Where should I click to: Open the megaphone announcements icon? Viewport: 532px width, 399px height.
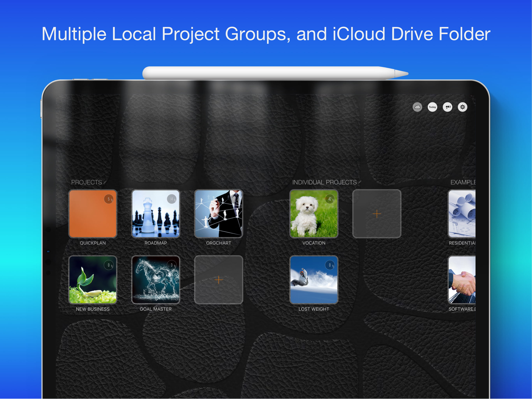tap(447, 107)
